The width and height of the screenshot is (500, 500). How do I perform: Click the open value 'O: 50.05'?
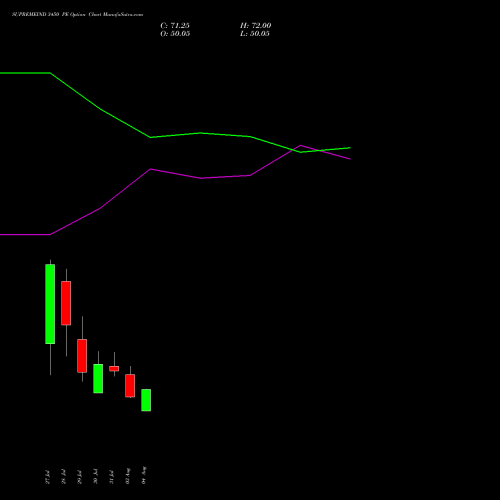175,34
